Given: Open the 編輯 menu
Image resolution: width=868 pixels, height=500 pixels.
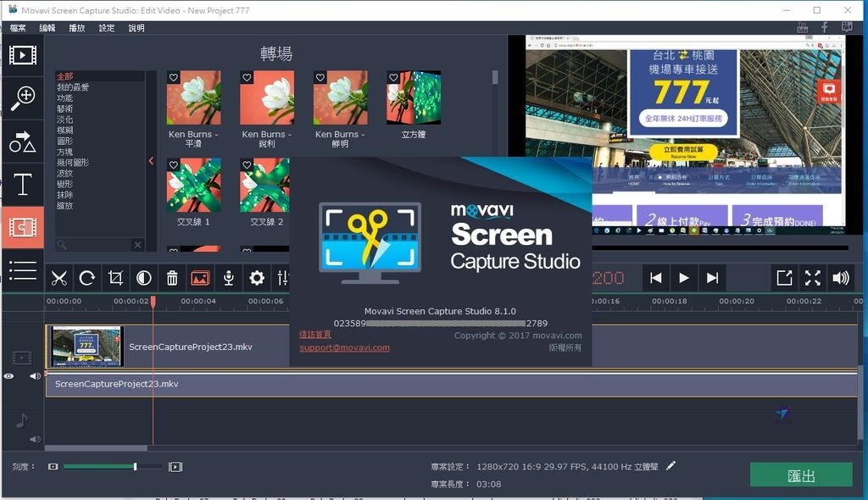Looking at the screenshot, I should point(47,28).
